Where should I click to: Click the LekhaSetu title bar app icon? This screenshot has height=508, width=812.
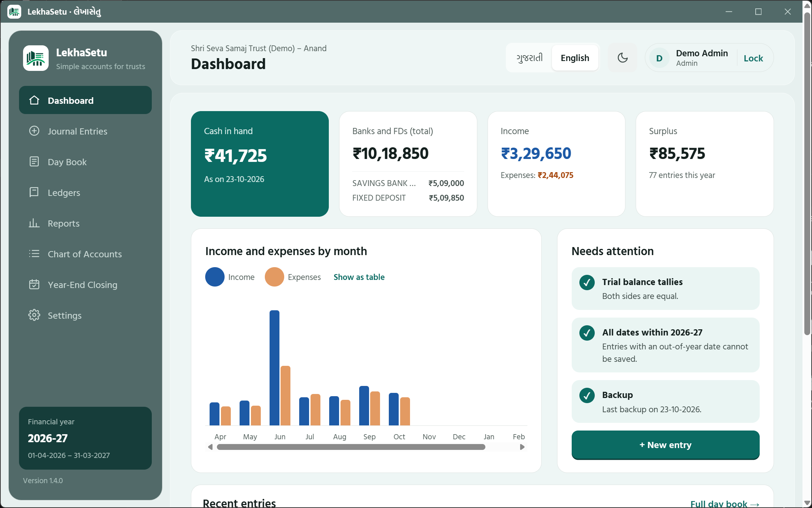click(x=14, y=12)
